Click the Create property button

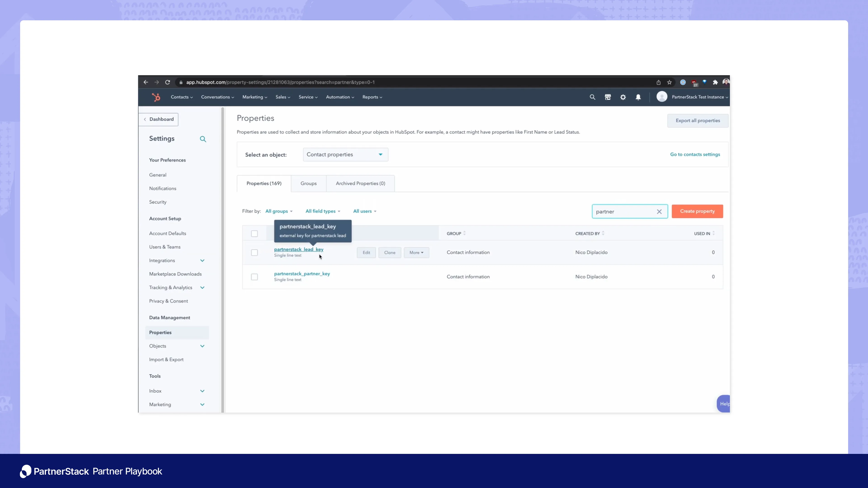[697, 211]
